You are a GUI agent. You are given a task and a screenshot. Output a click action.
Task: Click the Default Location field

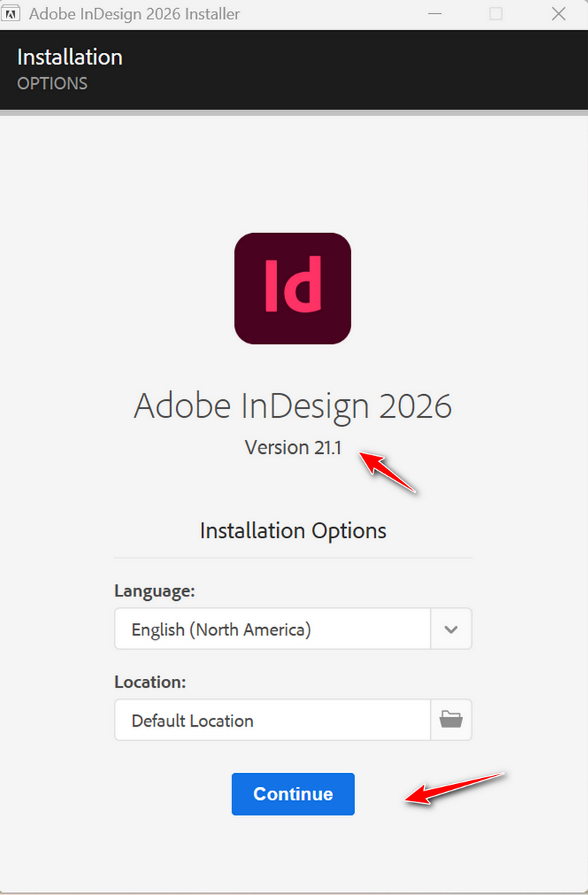tap(272, 720)
